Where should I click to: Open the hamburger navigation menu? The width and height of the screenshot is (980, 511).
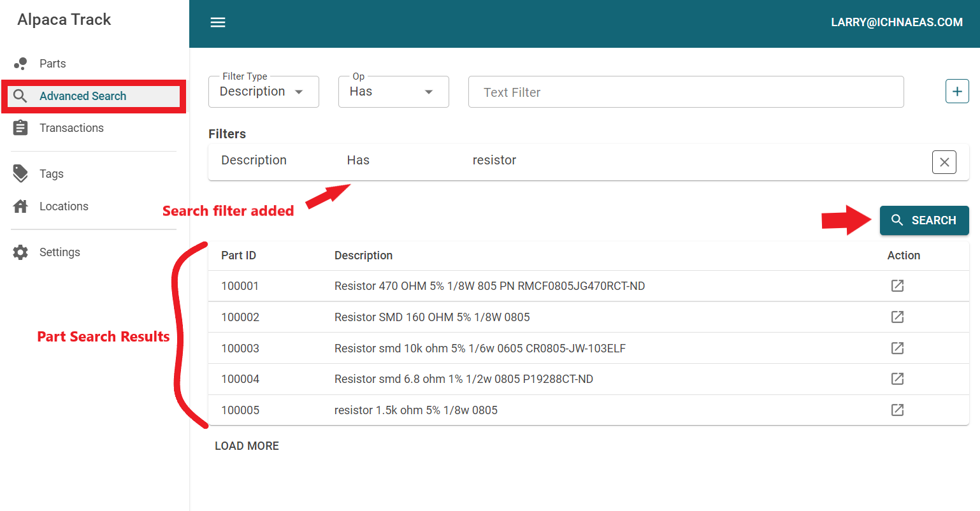click(218, 22)
